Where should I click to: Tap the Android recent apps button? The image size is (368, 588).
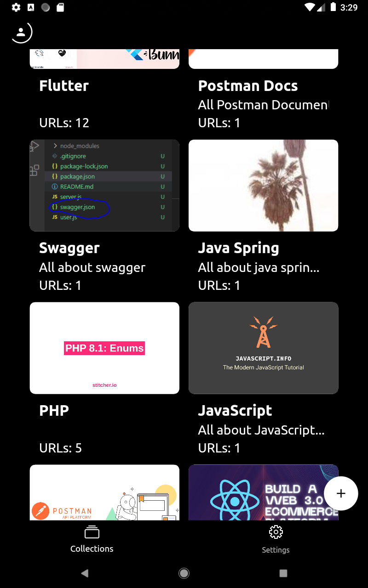click(x=283, y=573)
